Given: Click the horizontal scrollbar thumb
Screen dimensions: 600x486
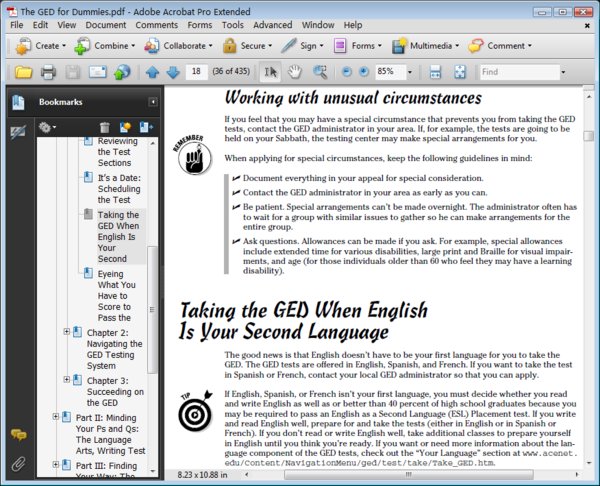Looking at the screenshot, I should (x=409, y=475).
